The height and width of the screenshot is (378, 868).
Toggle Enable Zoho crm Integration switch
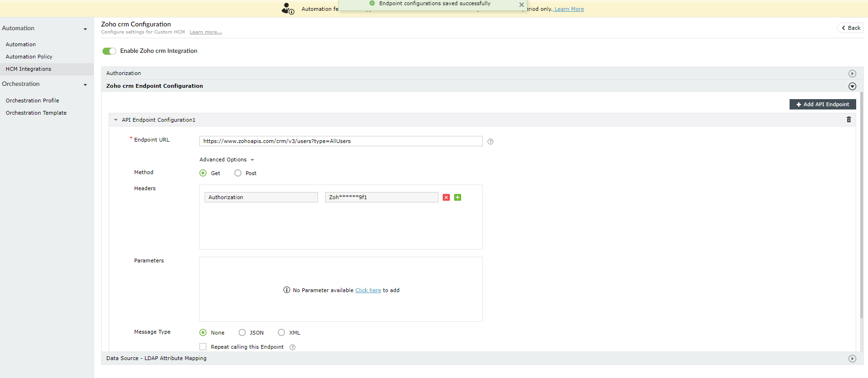coord(109,51)
